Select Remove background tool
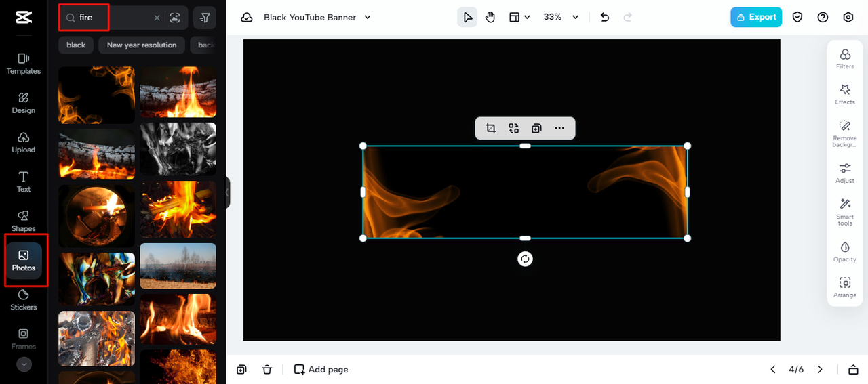 pos(845,134)
